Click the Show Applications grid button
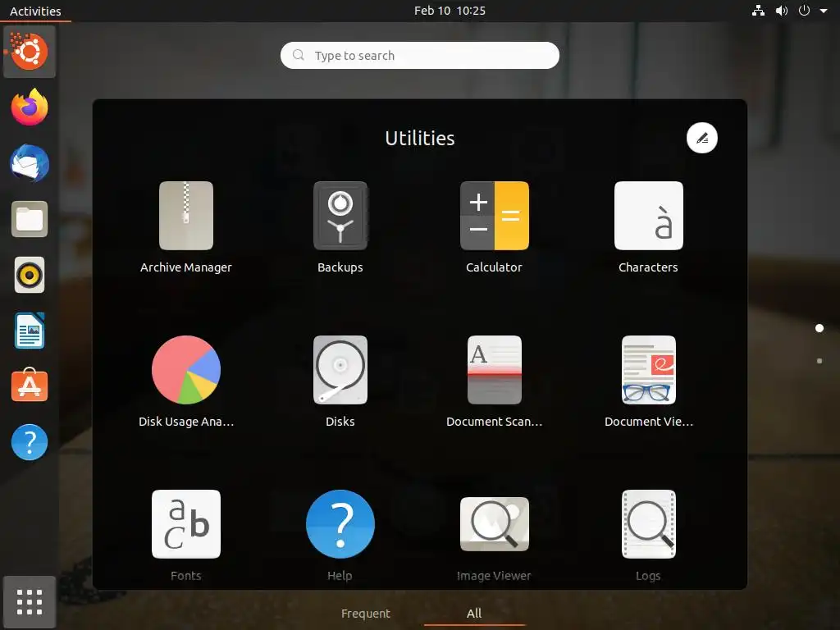The height and width of the screenshot is (630, 840). [x=30, y=602]
